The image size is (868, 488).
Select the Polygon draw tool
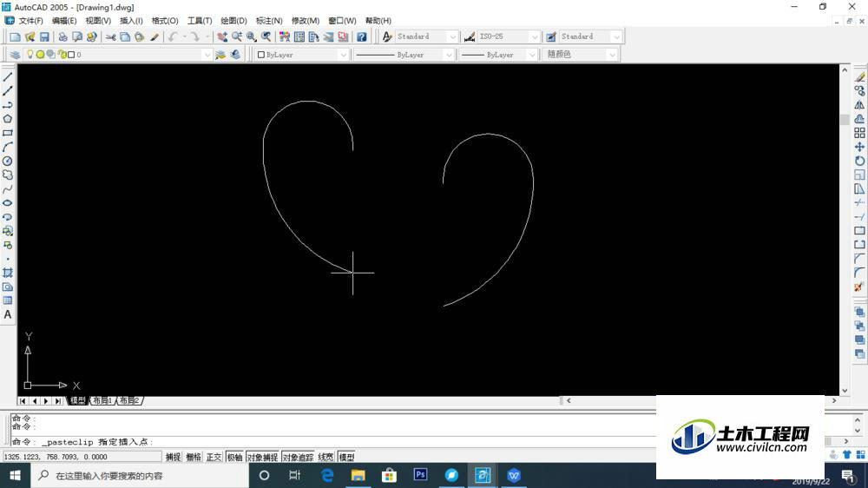pyautogui.click(x=8, y=119)
